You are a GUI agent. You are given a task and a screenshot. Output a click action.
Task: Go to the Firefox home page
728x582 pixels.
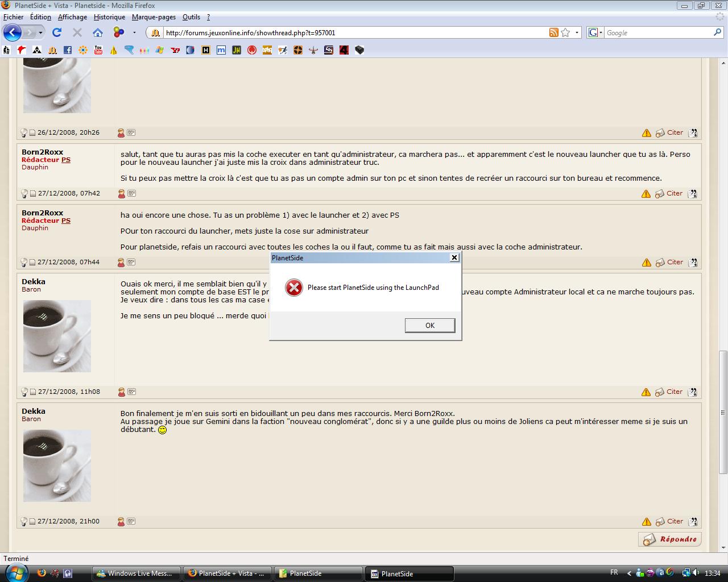coord(98,32)
